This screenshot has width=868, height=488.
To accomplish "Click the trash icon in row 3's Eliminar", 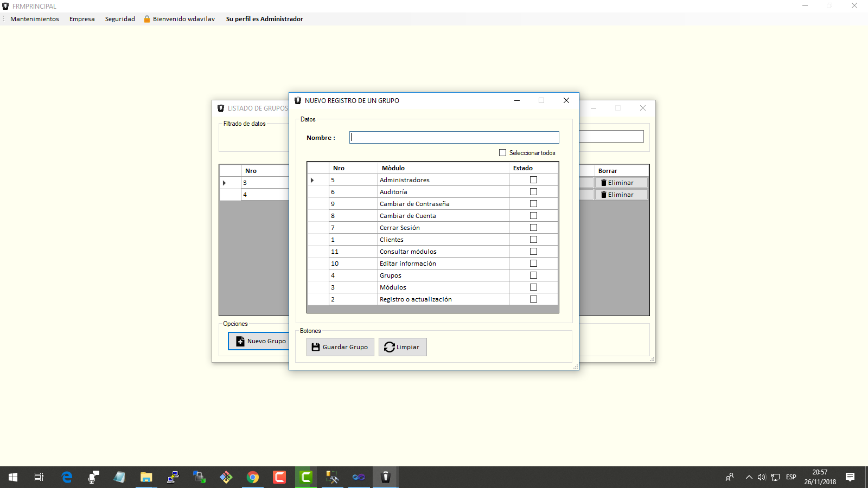I will click(x=603, y=183).
